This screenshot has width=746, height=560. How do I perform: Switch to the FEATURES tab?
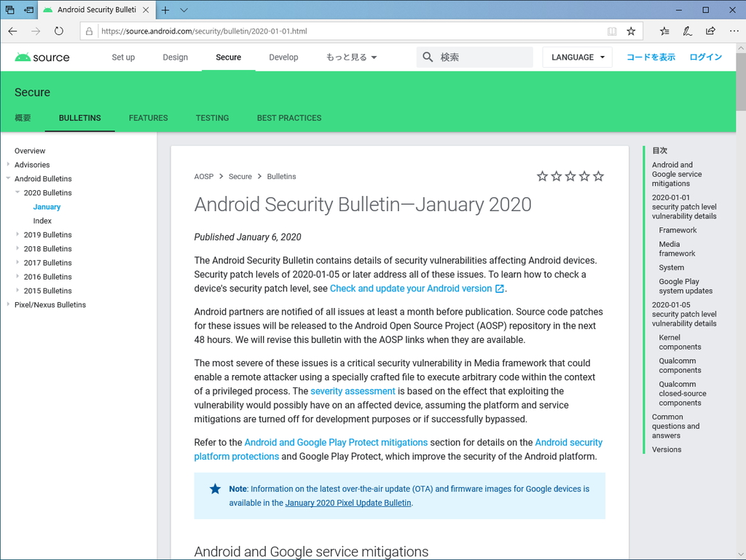148,118
